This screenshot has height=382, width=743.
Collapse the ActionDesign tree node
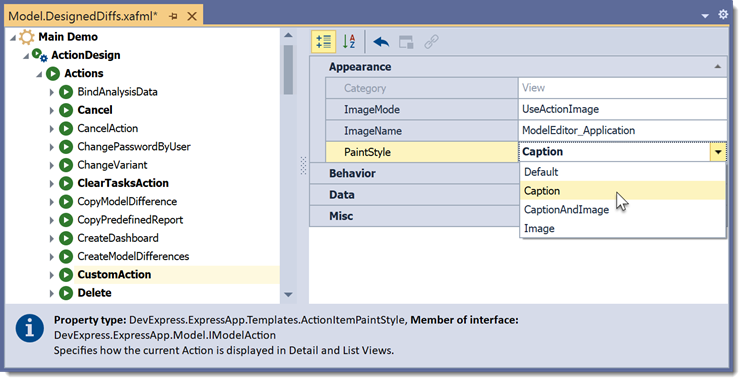pos(26,56)
